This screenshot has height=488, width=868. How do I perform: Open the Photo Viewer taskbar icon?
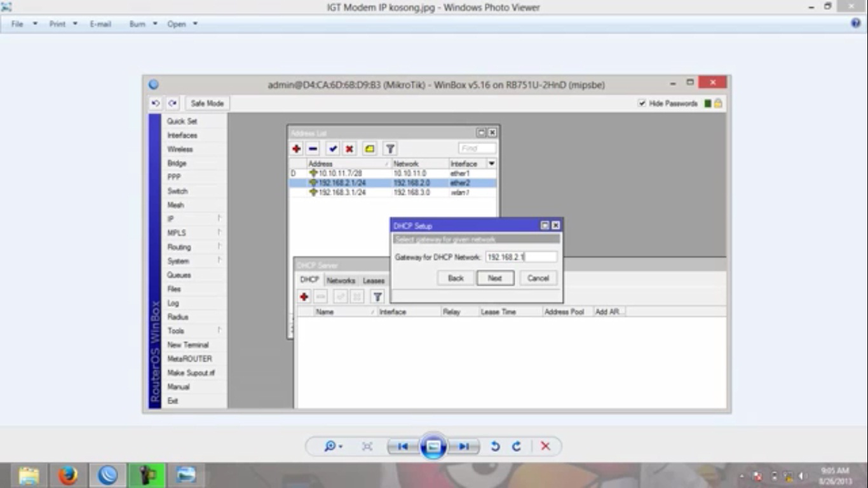pyautogui.click(x=186, y=475)
